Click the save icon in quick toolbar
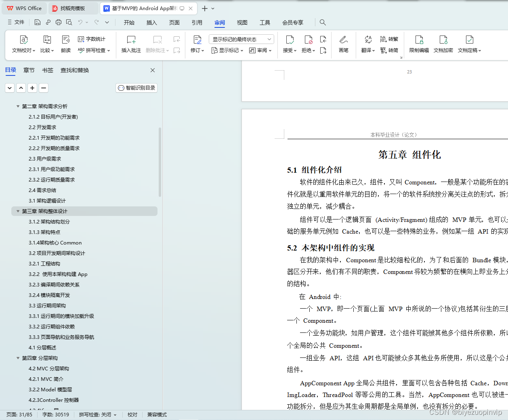The width and height of the screenshot is (508, 420). pyautogui.click(x=38, y=22)
